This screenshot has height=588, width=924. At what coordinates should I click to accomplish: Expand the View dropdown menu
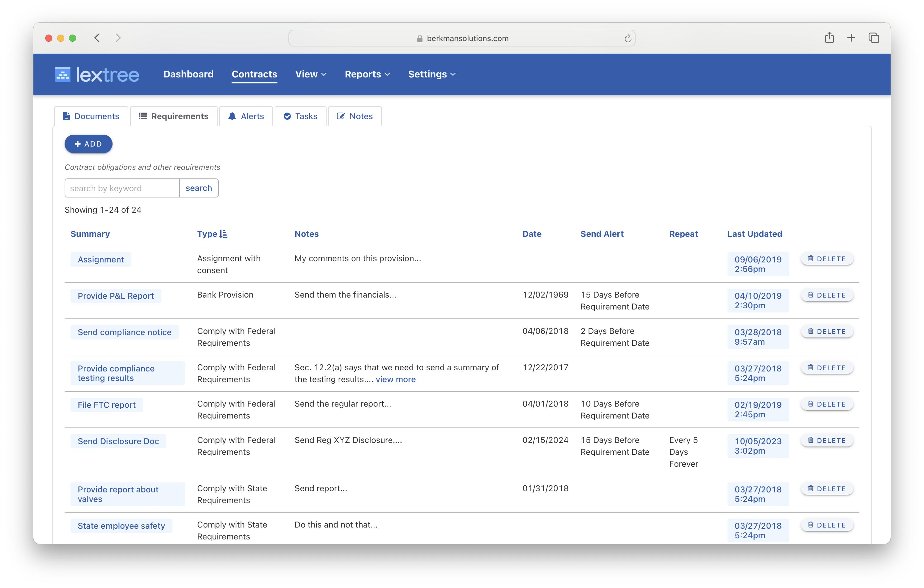[x=311, y=74]
